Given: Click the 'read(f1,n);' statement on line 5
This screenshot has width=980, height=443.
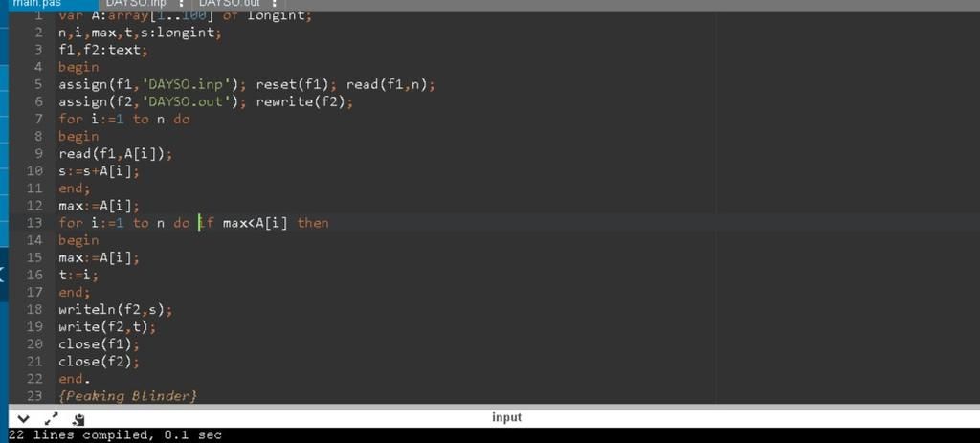Looking at the screenshot, I should pyautogui.click(x=390, y=84).
